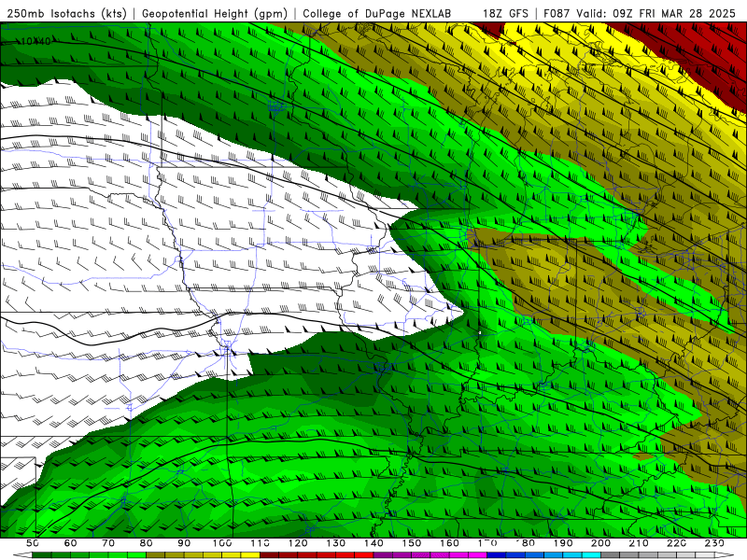Screen dimensions: 747x560
Task: Click the '70' colorbar value
Action: 108,543
